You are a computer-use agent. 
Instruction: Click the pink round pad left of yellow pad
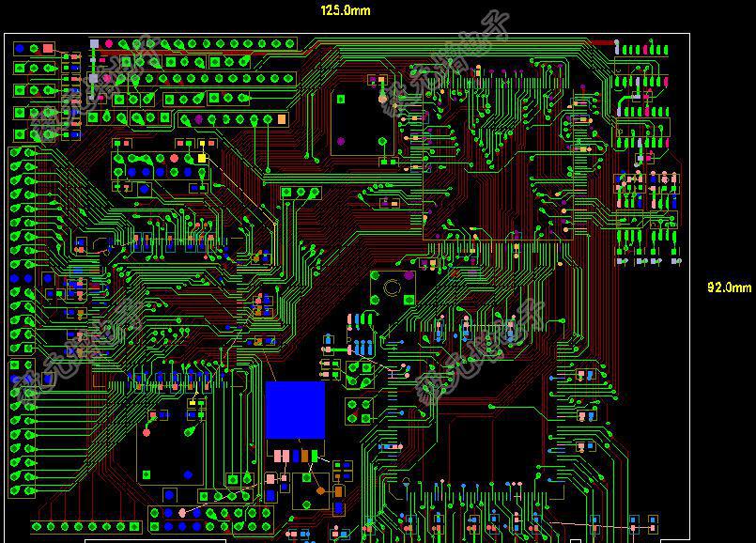(175, 159)
